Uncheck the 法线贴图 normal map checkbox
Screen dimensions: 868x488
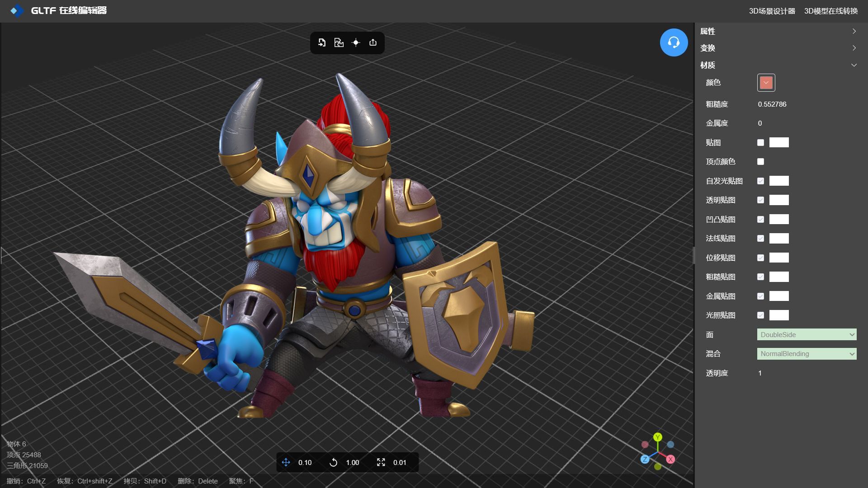coord(760,239)
